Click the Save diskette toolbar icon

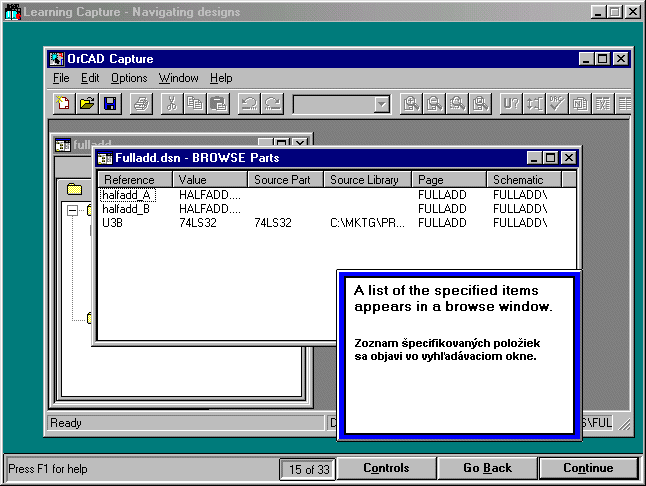coord(110,103)
